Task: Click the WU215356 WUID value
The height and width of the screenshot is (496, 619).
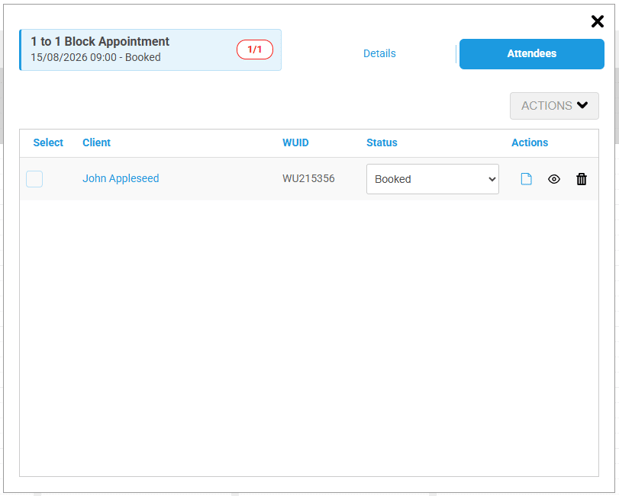Action: pyautogui.click(x=309, y=178)
